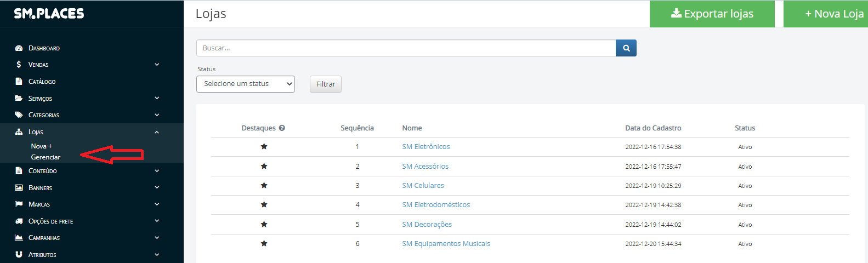Click the + Nova Loja button
Image resolution: width=868 pixels, height=263 pixels.
tap(826, 14)
